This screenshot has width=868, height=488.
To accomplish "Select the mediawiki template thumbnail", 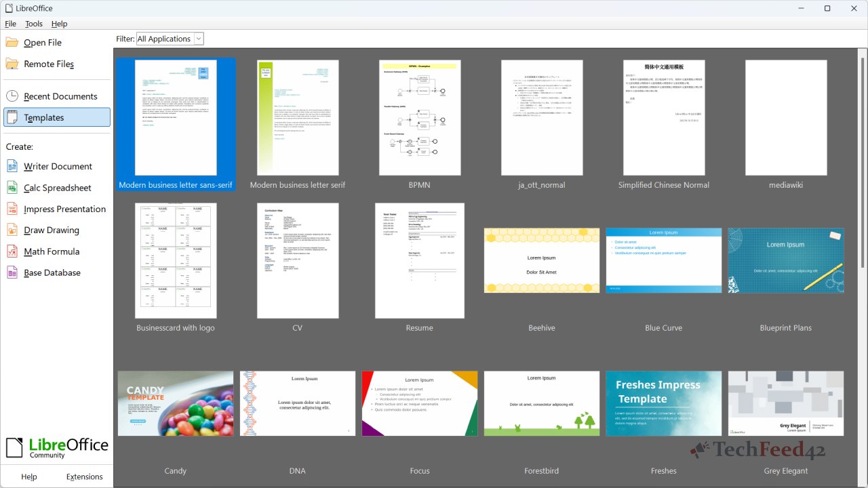I will tap(786, 117).
